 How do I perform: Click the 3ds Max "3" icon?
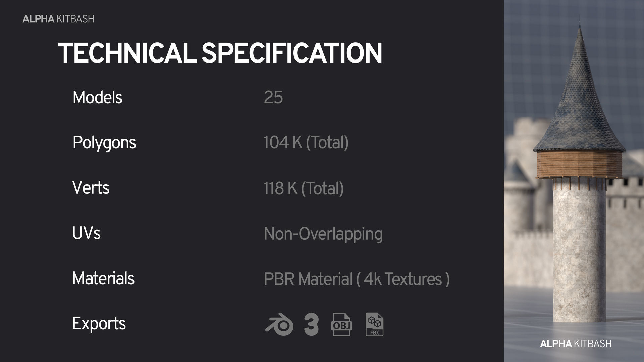(311, 324)
